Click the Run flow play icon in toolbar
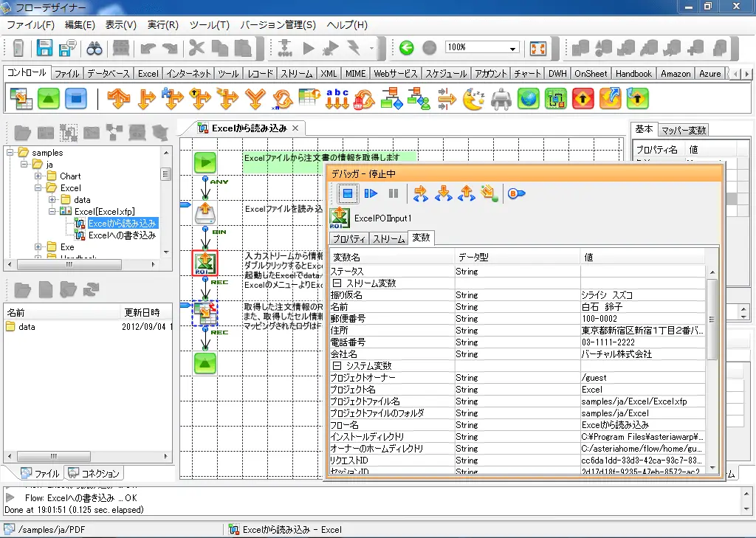Viewport: 756px width, 538px height. point(309,48)
